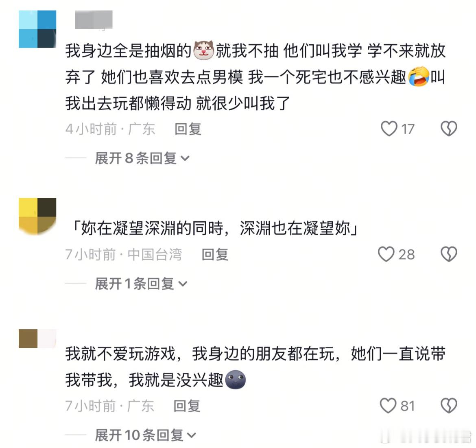Like the comment with 17 likes
The width and height of the screenshot is (476, 448).
pyautogui.click(x=389, y=129)
